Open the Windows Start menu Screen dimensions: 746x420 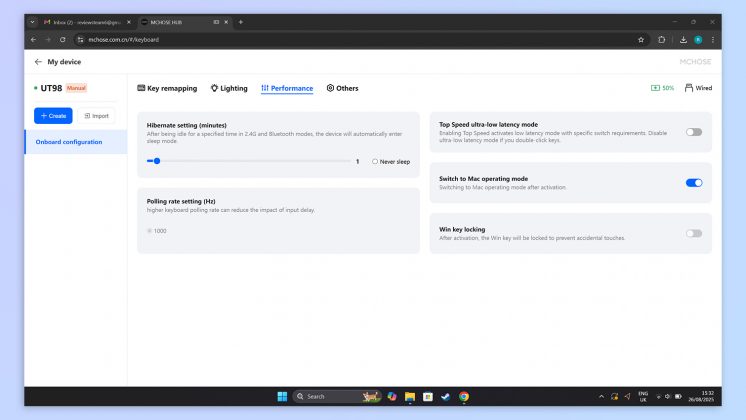click(282, 396)
